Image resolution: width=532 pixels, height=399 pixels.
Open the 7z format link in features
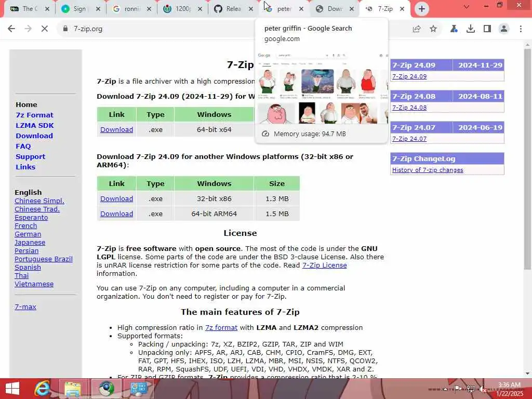tap(221, 328)
